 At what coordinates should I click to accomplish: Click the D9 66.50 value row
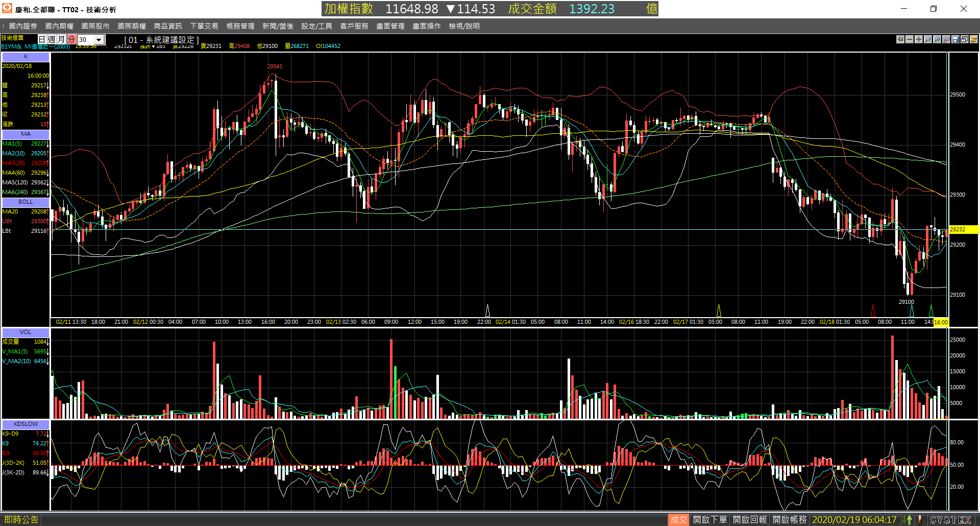click(x=26, y=453)
